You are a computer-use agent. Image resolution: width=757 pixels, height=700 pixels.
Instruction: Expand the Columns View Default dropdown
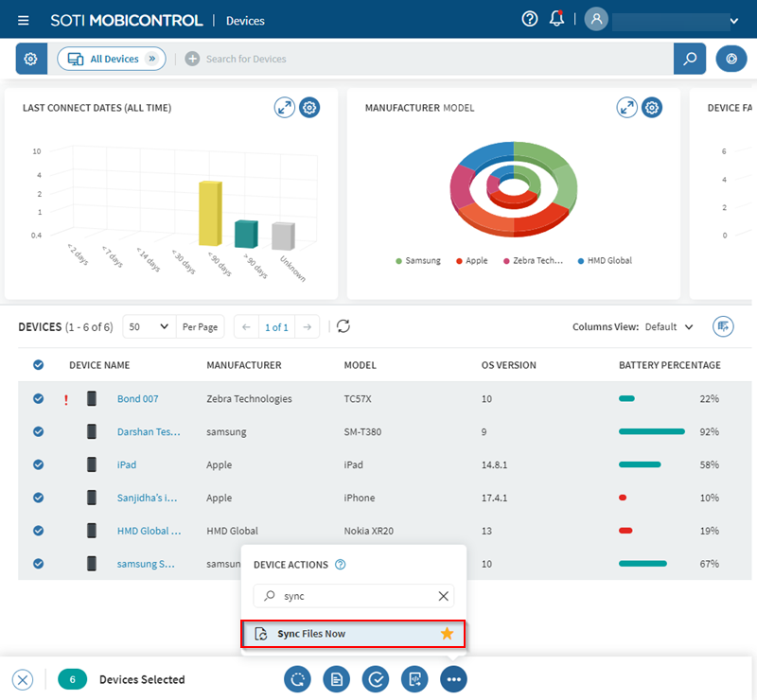[669, 326]
